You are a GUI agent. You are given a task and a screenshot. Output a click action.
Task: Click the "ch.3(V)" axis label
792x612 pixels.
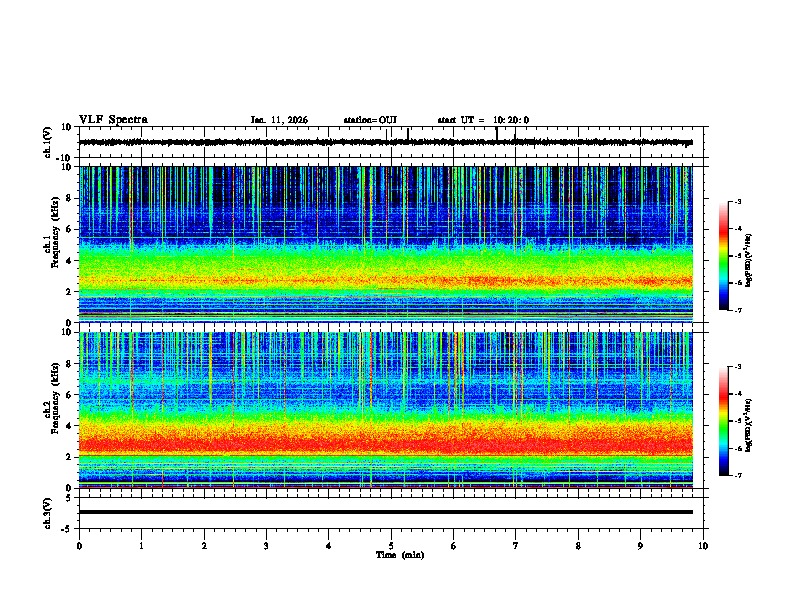point(48,513)
